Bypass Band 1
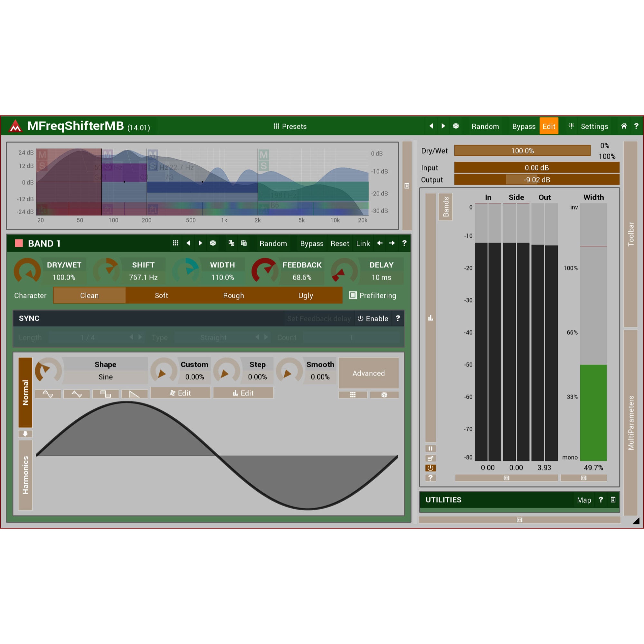 [312, 244]
